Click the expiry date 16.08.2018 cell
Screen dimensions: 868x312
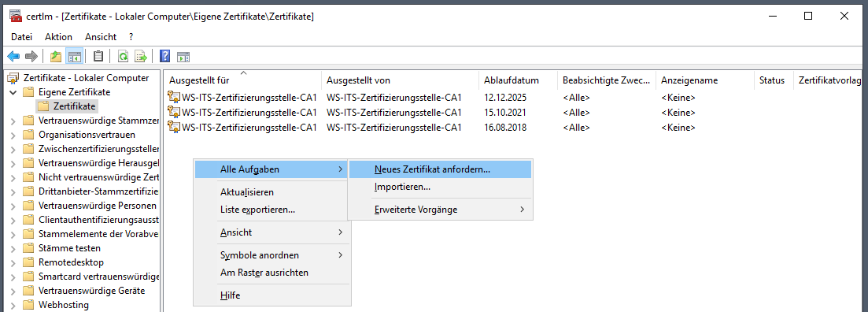(505, 128)
